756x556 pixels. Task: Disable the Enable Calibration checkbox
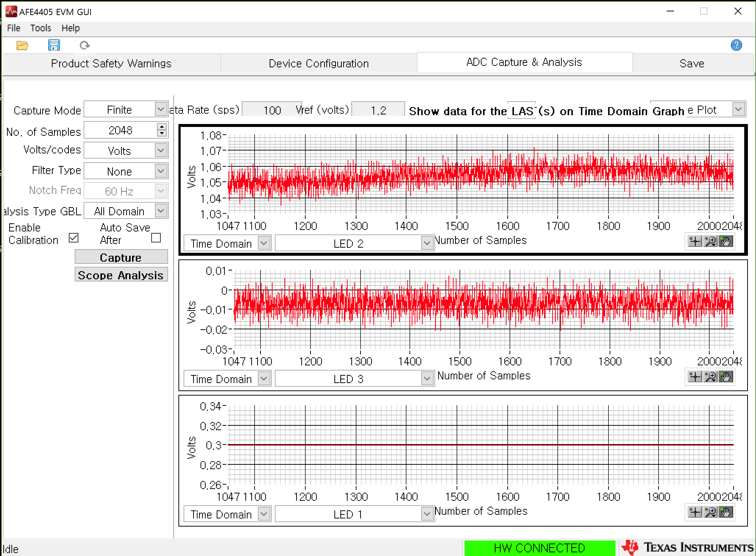coord(74,238)
